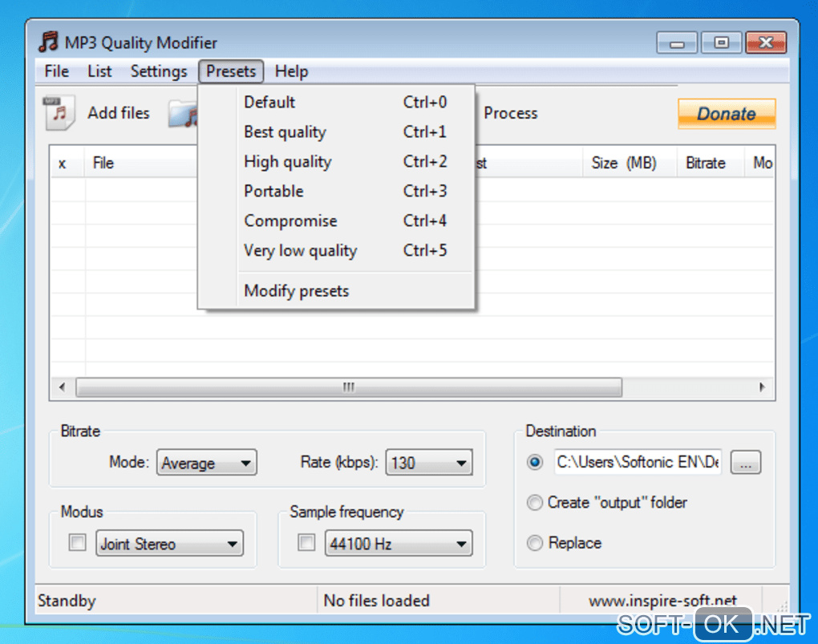
Task: Select the Portable preset
Action: point(337,191)
